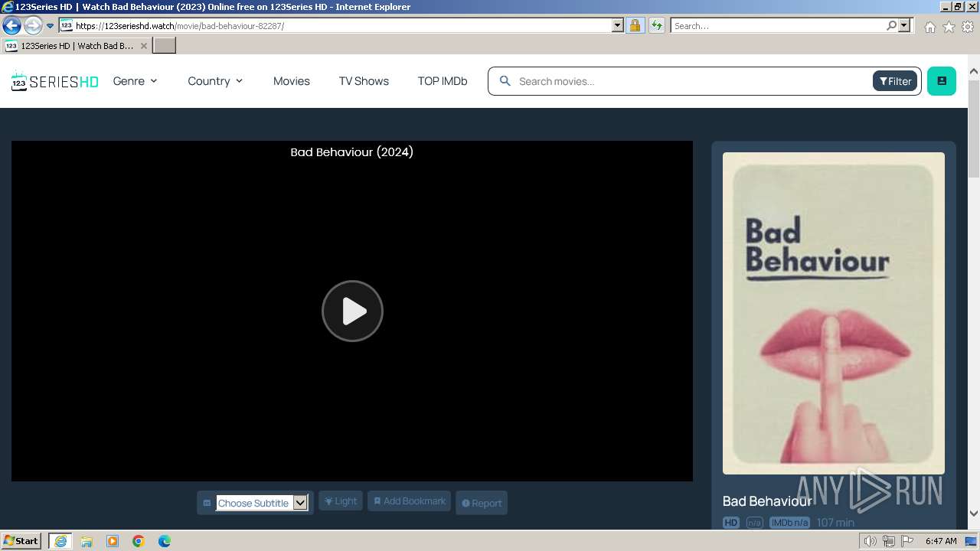Click the Action Center flag icon
This screenshot has width=980, height=551.
click(907, 541)
